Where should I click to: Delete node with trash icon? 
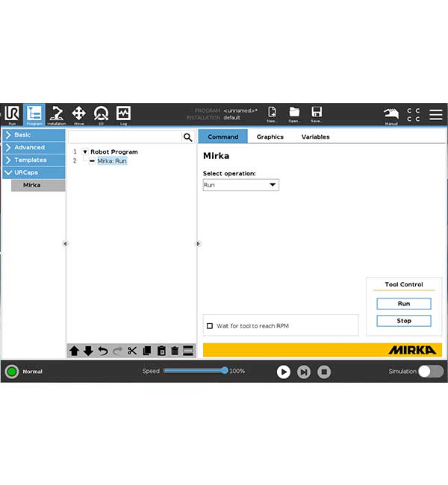pos(175,351)
